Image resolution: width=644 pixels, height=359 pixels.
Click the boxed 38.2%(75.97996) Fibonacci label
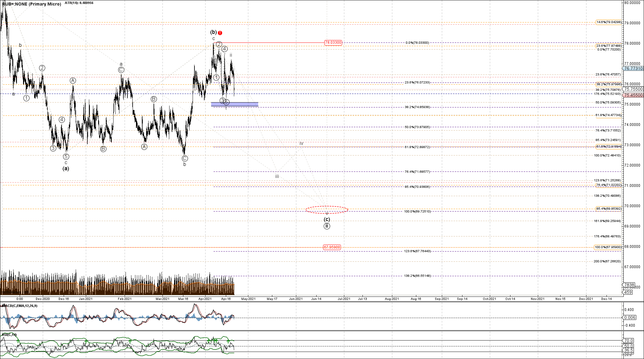point(609,84)
